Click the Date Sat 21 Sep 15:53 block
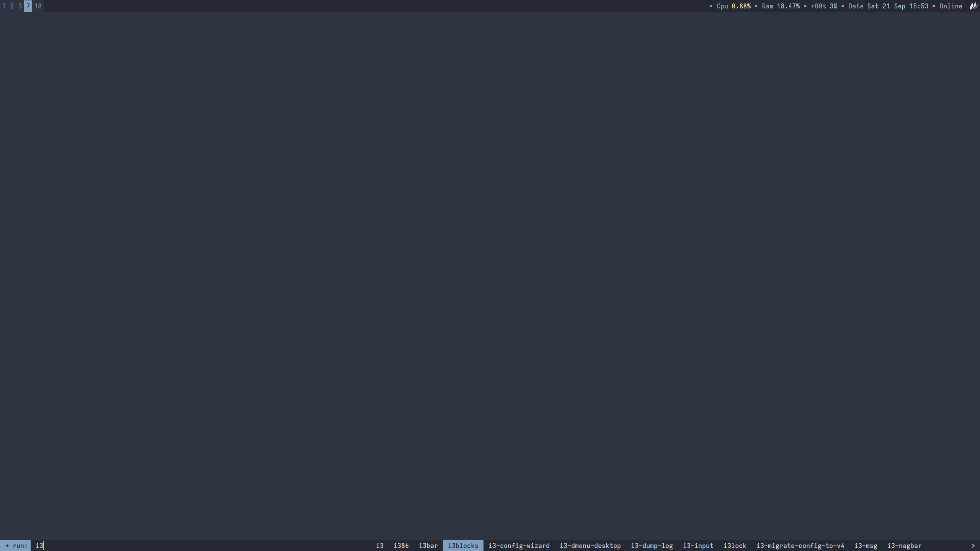The height and width of the screenshot is (551, 980). point(888,6)
